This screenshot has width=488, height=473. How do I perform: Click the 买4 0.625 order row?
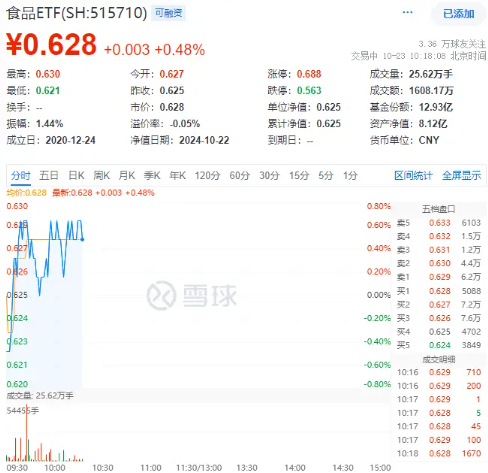tap(438, 332)
